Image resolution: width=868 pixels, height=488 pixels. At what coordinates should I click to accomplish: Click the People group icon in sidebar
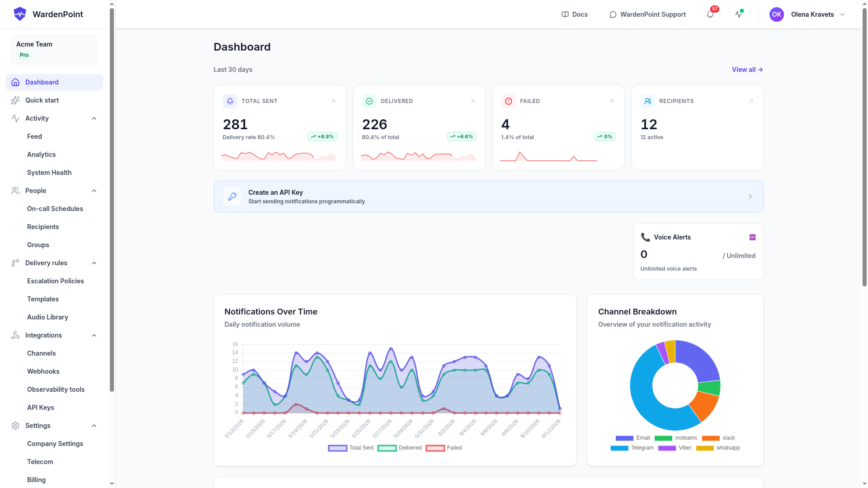coord(15,191)
